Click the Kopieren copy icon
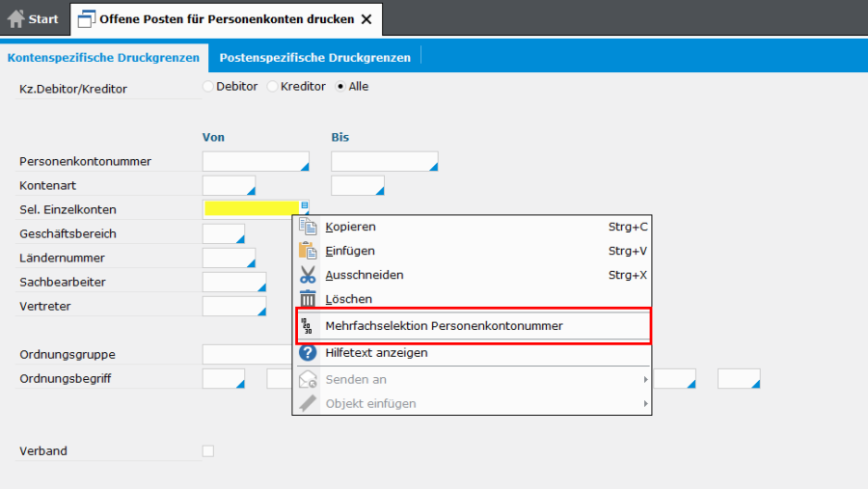The image size is (868, 489). click(x=308, y=227)
